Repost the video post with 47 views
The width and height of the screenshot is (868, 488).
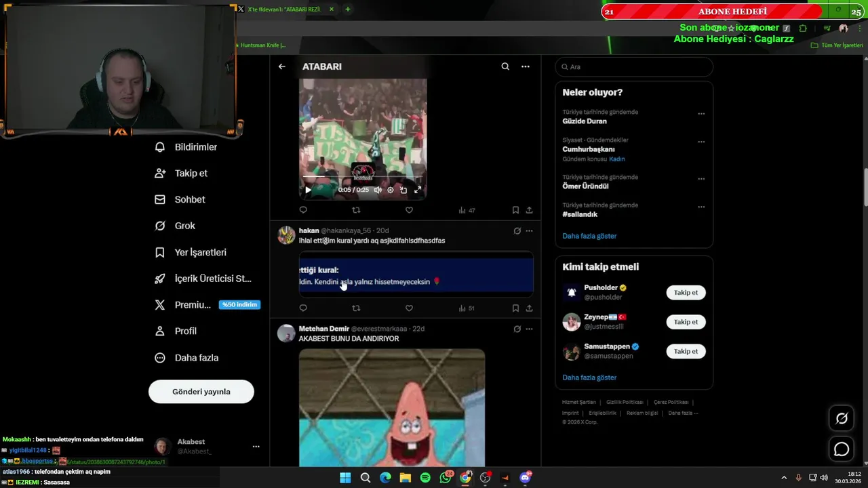356,210
